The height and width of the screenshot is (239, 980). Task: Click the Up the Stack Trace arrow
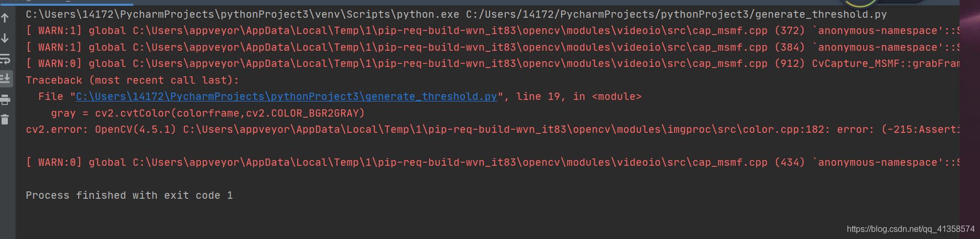coord(5,18)
